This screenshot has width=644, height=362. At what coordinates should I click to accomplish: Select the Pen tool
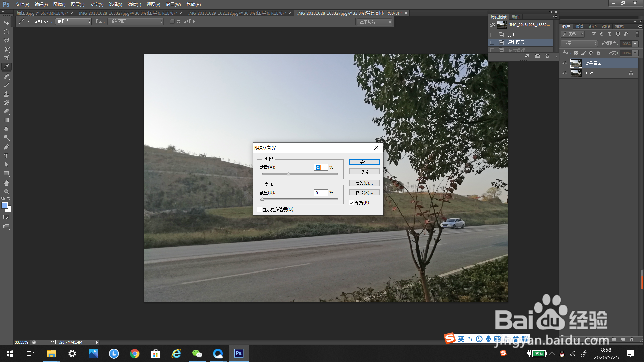point(6,147)
